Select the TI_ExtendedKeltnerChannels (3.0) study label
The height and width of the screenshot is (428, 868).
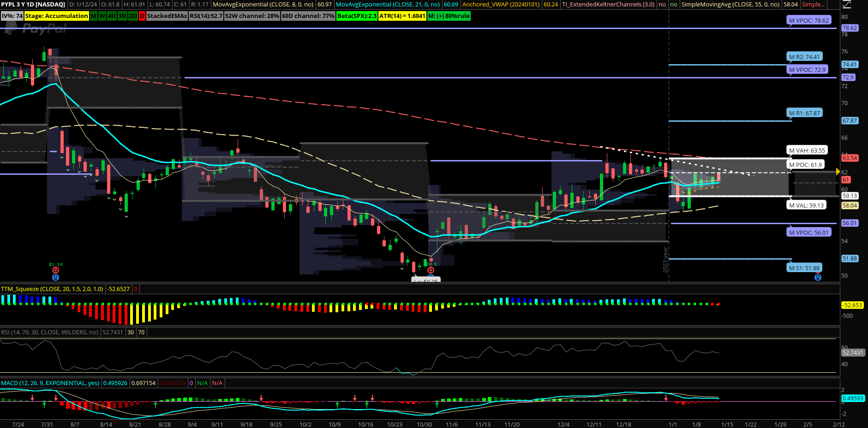pos(608,4)
